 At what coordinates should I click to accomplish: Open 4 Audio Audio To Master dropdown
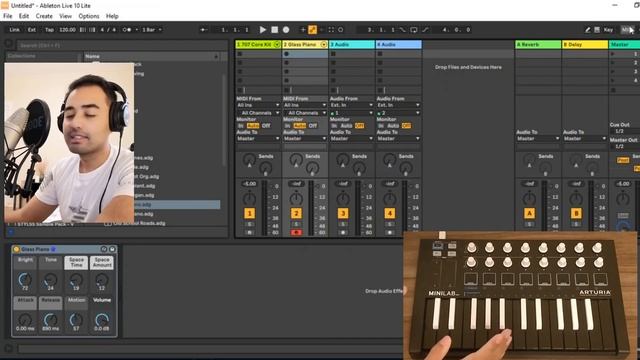pyautogui.click(x=398, y=139)
